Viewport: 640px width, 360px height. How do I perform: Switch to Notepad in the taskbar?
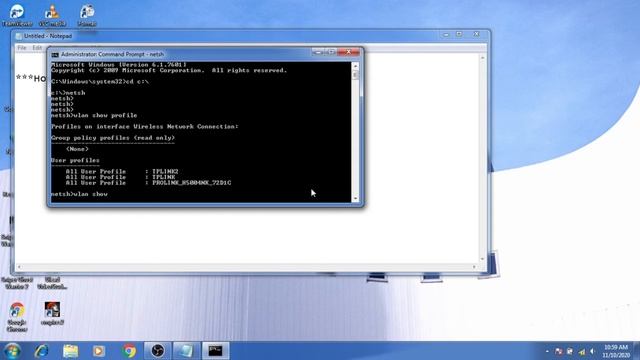[186, 351]
